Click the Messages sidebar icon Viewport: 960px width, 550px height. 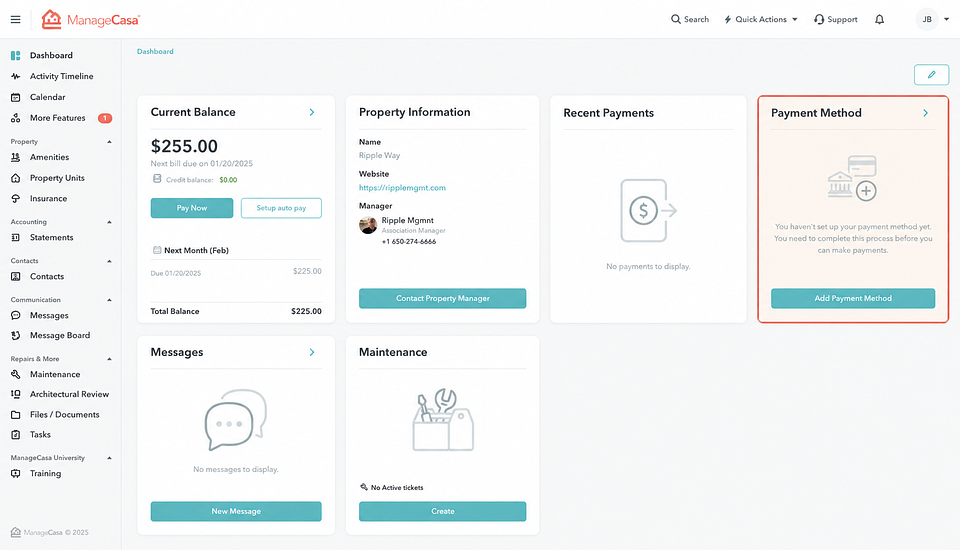(x=16, y=315)
